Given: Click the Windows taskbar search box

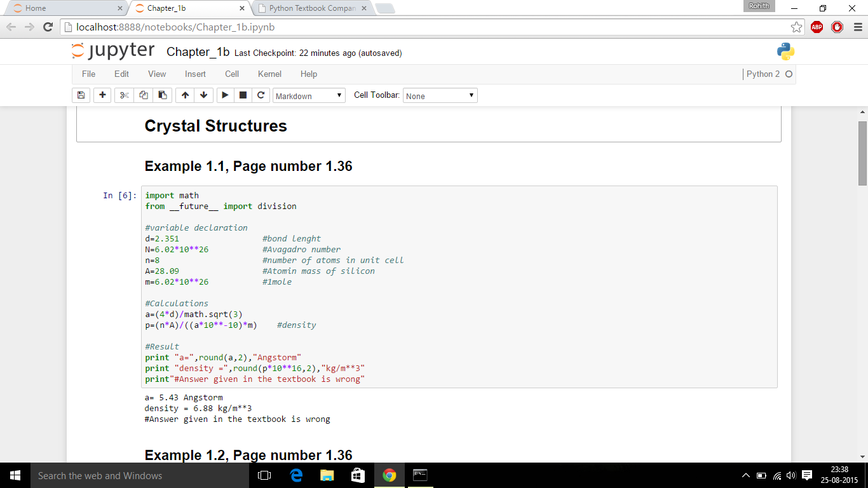Looking at the screenshot, I should [x=140, y=475].
